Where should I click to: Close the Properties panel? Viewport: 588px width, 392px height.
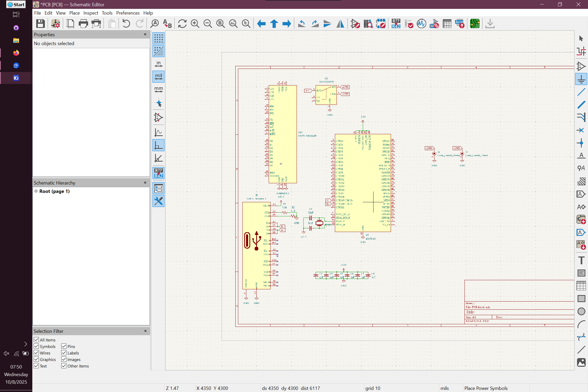pos(145,34)
